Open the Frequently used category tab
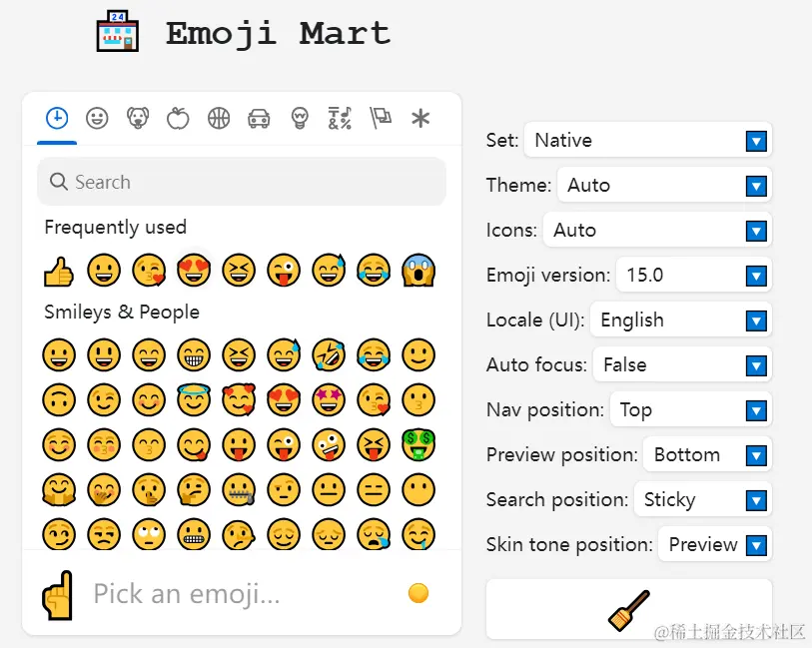This screenshot has height=648, width=812. click(57, 119)
